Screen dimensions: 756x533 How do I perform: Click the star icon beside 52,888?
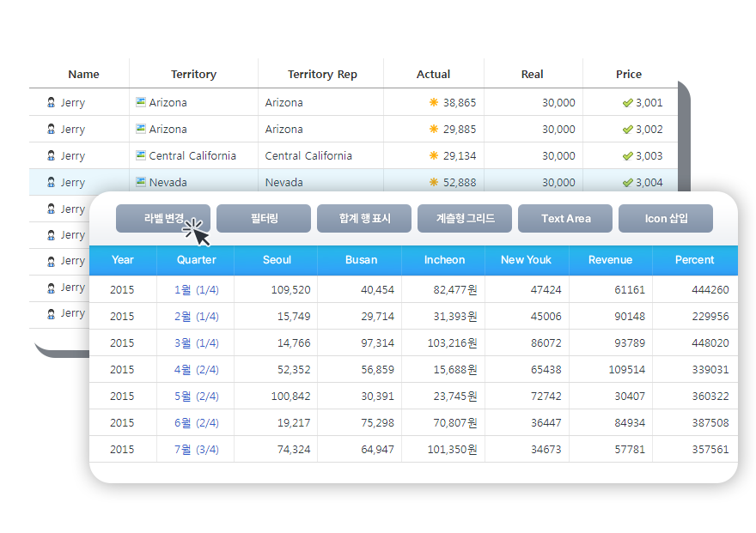[434, 182]
